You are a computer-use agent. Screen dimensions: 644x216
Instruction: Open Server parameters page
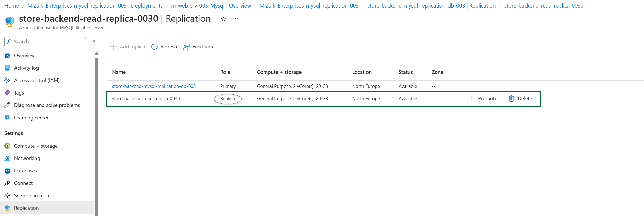(x=34, y=196)
